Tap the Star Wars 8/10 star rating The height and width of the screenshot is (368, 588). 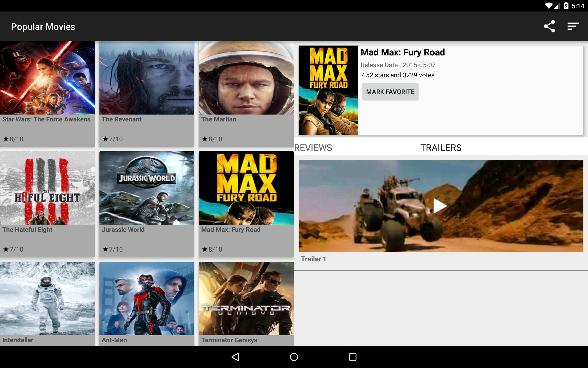(x=13, y=139)
